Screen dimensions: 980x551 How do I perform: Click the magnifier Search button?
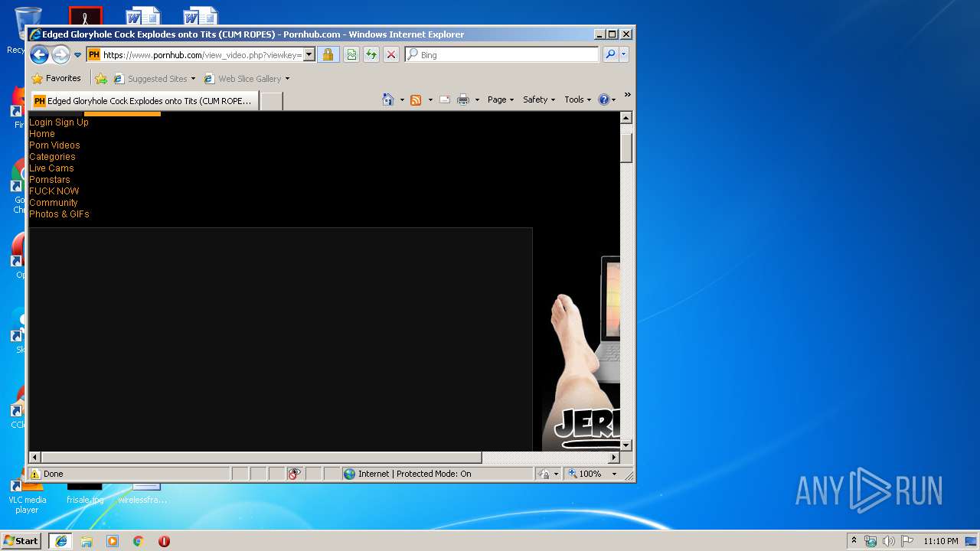tap(610, 54)
